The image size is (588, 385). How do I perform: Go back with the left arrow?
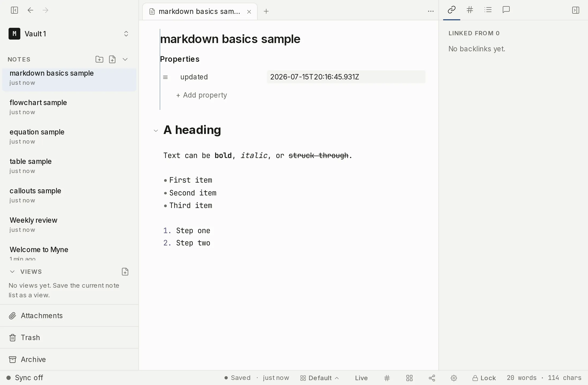[30, 10]
